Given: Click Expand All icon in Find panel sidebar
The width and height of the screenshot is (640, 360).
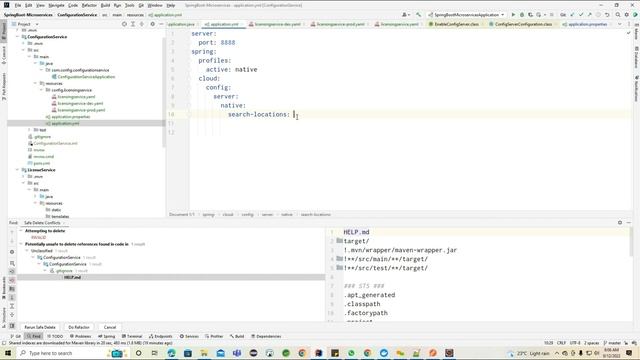Looking at the screenshot, I should (x=12, y=306).
